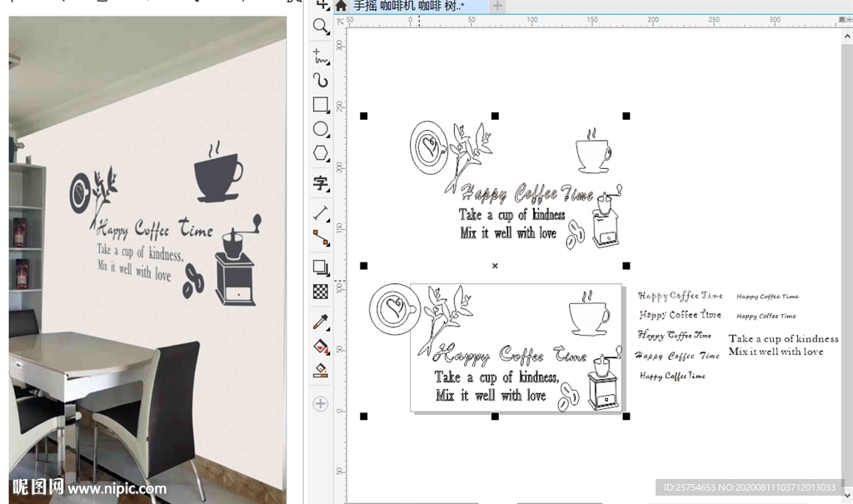Choose the Interactive Fill tool
853x504 pixels.
click(x=321, y=347)
